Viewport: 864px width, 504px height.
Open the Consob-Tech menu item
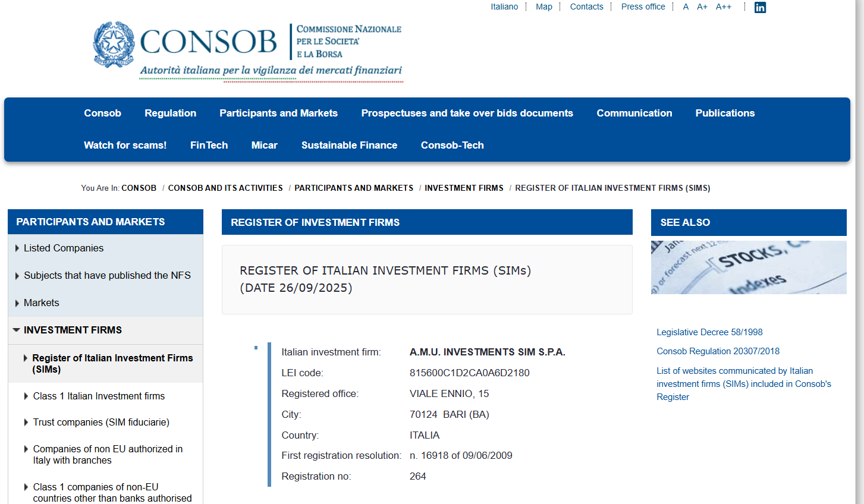click(x=452, y=145)
